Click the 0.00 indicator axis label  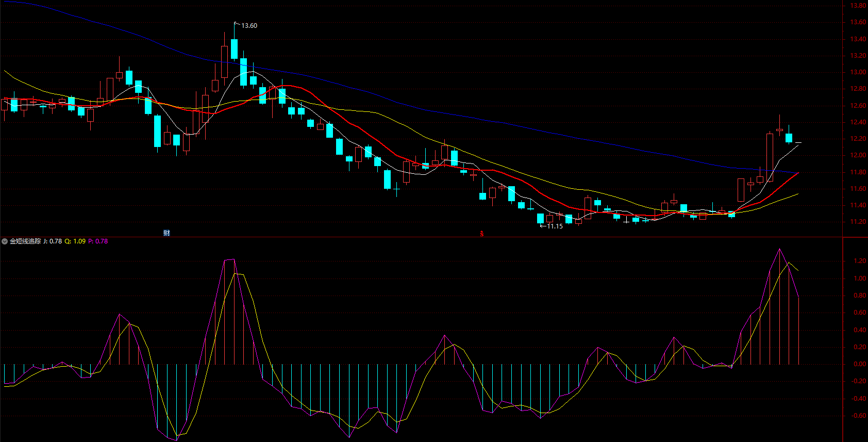pos(860,364)
